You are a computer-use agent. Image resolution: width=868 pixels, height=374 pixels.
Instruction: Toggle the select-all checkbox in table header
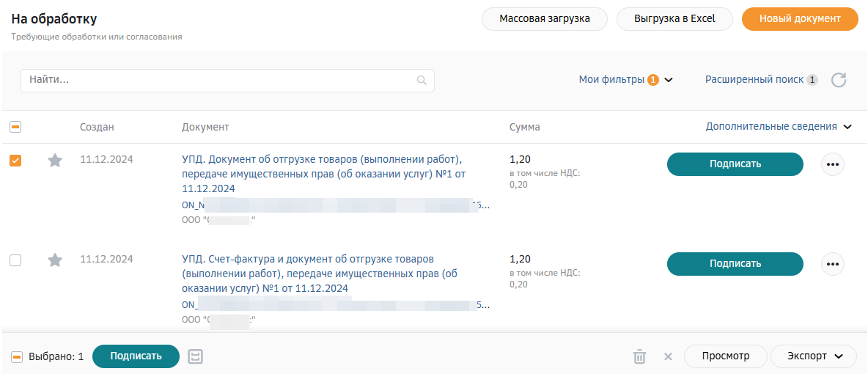(x=15, y=127)
